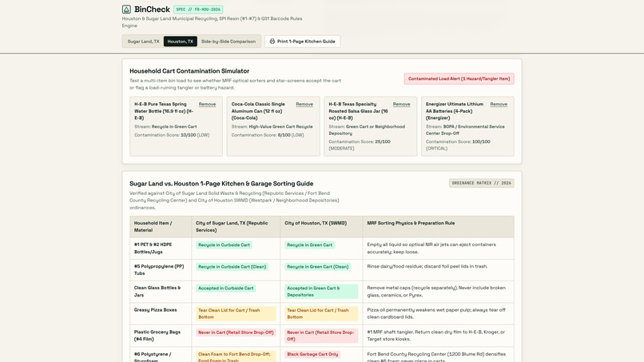Click the Recycle in Curbside Cart tag
Screen dimensions: 644x362
coord(224,245)
